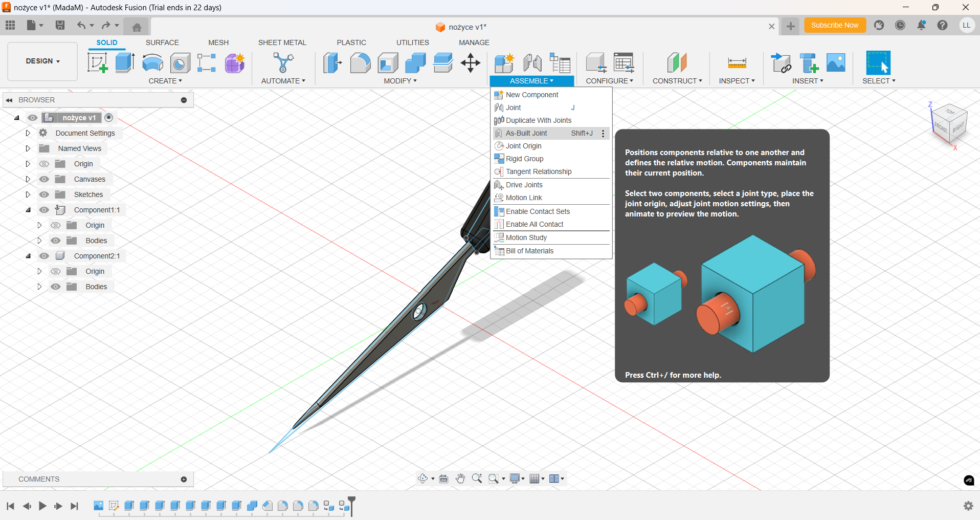Open the Configuration Table icon
This screenshot has height=520, width=980.
click(x=623, y=63)
